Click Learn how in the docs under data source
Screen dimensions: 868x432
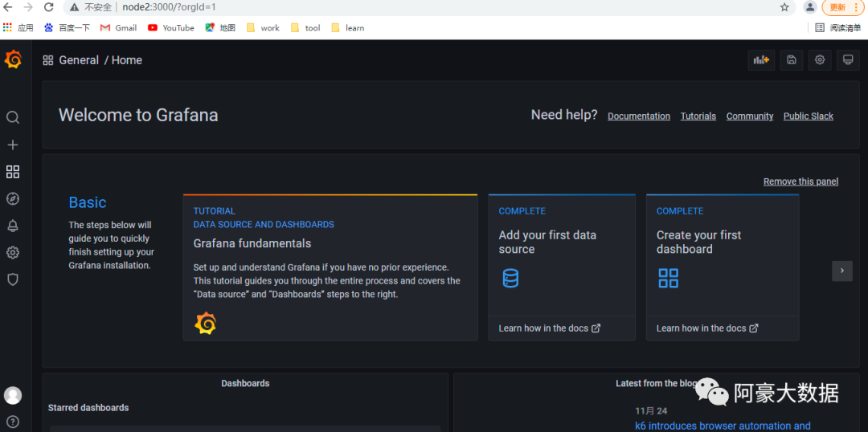tap(549, 328)
